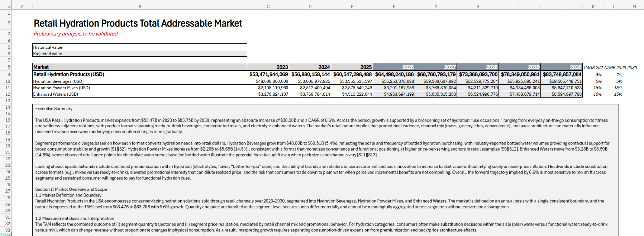Select the 'Projected value' legend cell
Screen dimensions: 644x236
point(140,53)
